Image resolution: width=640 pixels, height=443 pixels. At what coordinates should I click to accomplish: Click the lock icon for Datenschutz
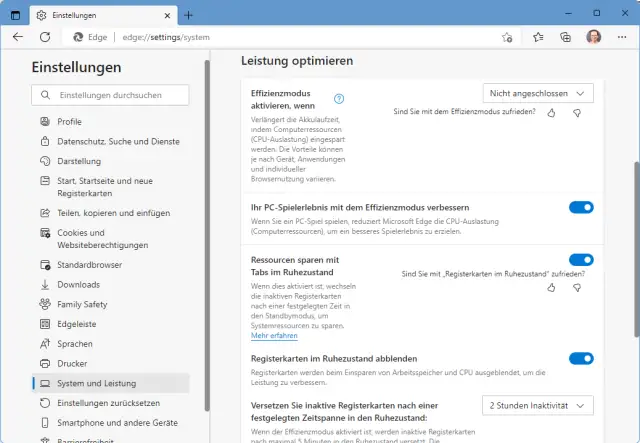[x=45, y=141]
